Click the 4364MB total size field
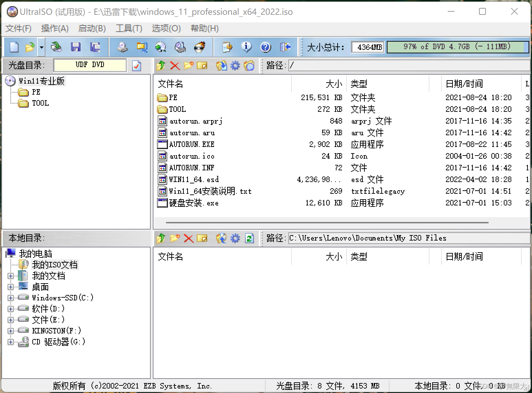Viewport: 532px width, 393px height. click(368, 47)
